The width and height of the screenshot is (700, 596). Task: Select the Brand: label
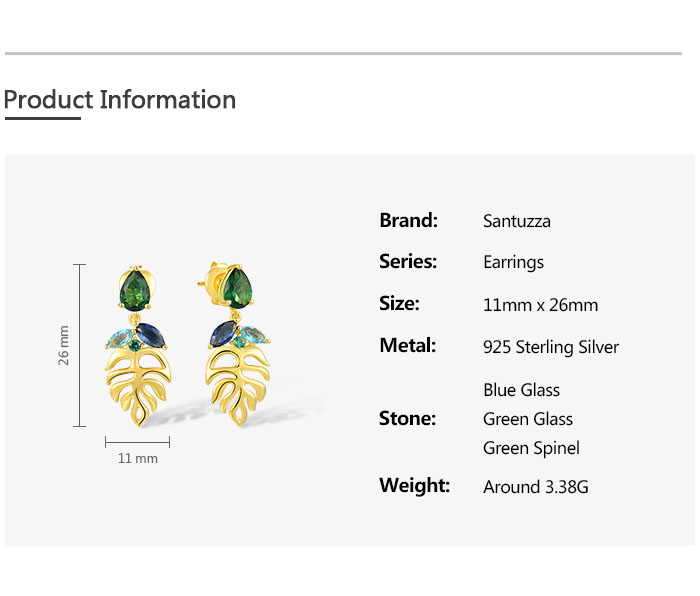(408, 220)
